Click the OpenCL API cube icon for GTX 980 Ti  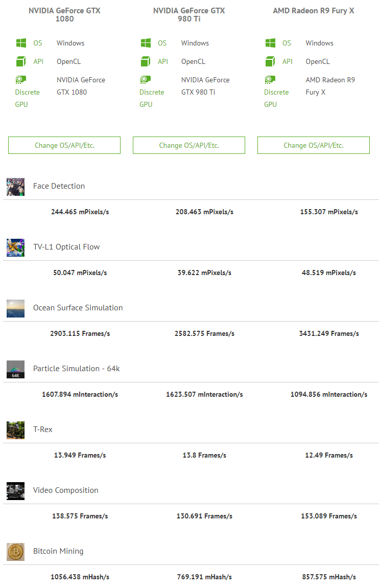(x=146, y=61)
